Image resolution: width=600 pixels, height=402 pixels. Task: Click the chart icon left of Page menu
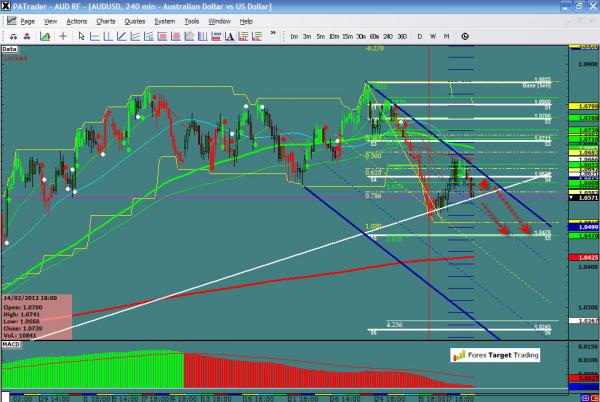[8, 20]
